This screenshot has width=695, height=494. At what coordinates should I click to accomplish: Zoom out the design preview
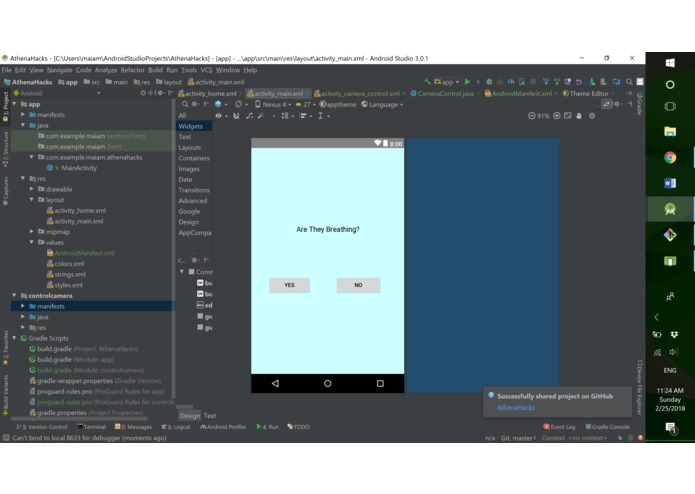(531, 116)
